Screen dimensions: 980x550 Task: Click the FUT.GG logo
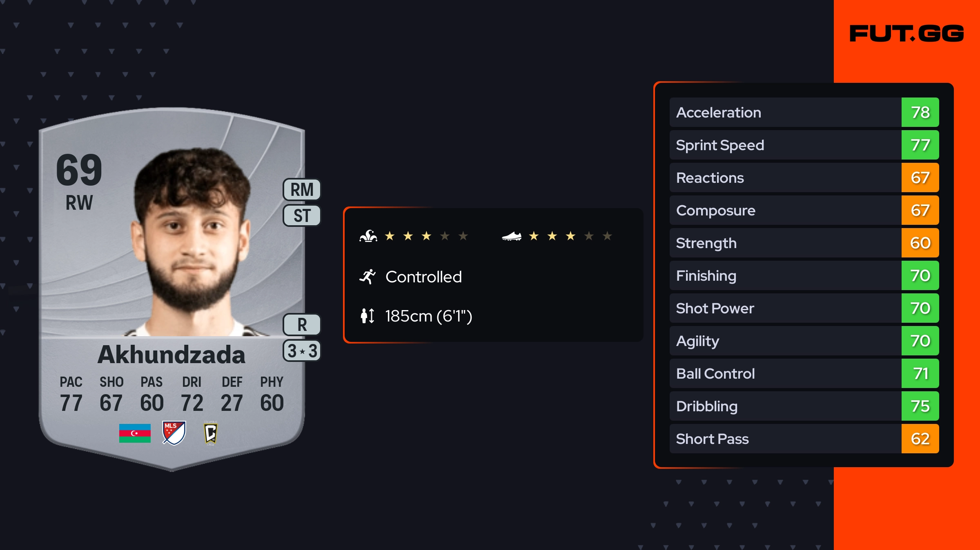tap(906, 33)
